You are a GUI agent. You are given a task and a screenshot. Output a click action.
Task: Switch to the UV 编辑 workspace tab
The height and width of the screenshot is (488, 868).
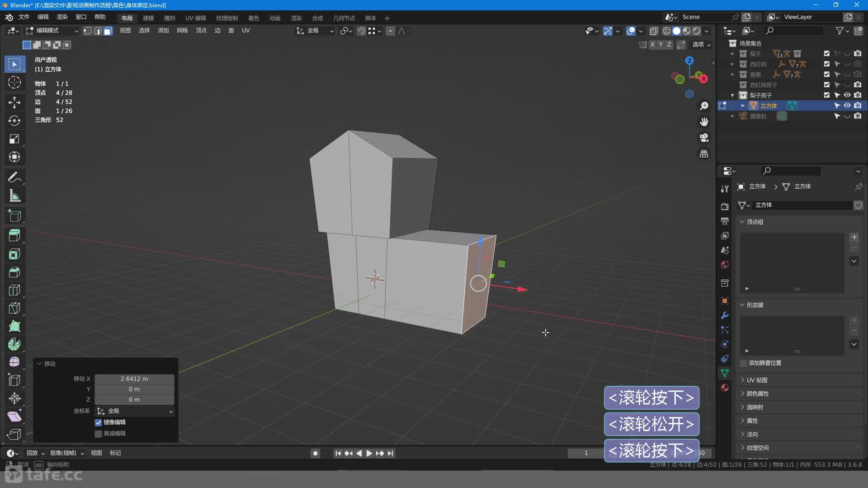pyautogui.click(x=195, y=18)
